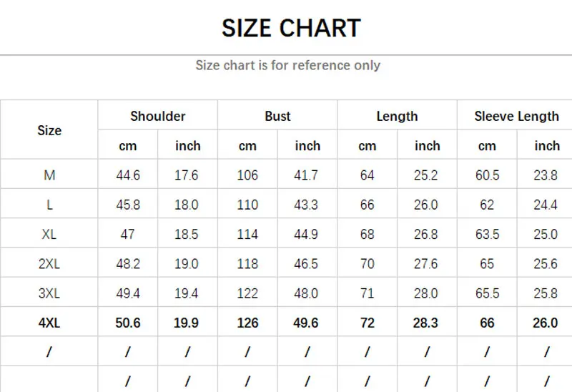Select the L size row label

(x=49, y=205)
